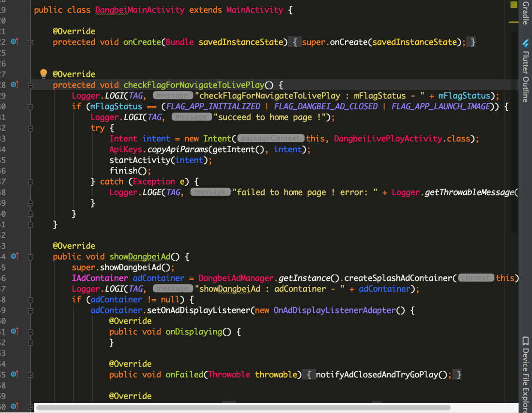The image size is (532, 413).
Task: Click the getInstance() method call
Action: (309, 278)
